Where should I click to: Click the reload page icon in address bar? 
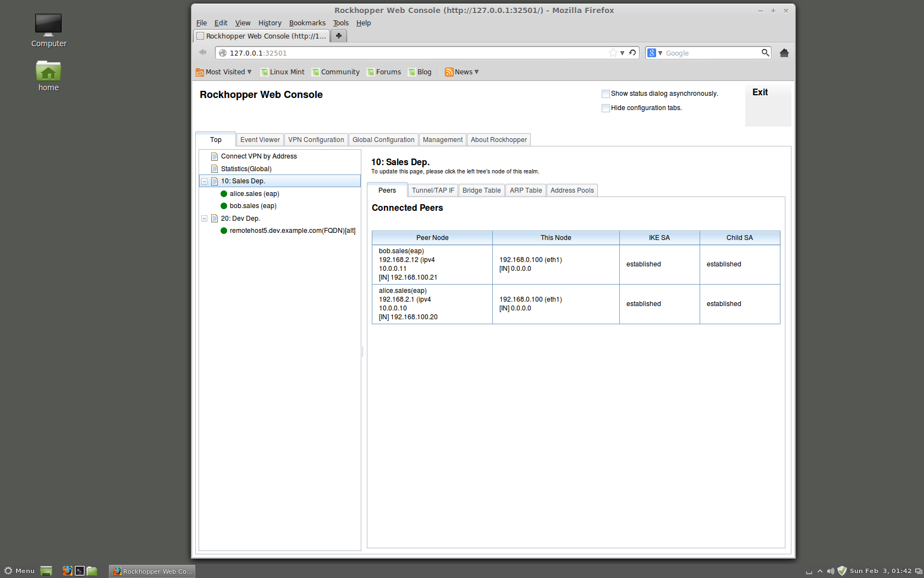(632, 53)
